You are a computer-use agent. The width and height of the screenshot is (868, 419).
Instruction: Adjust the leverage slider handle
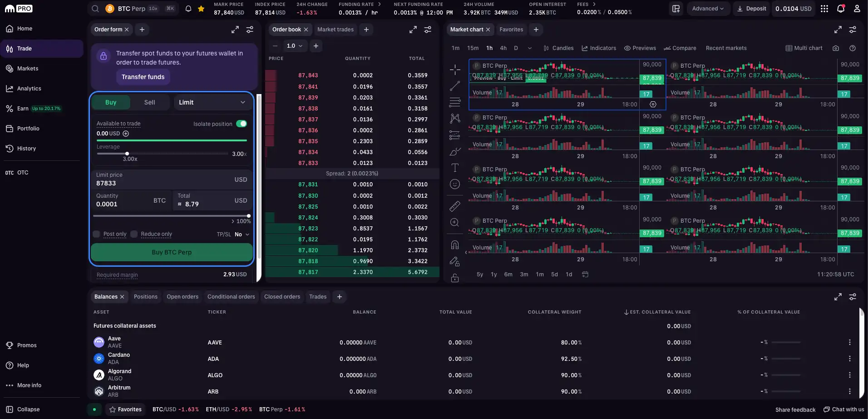tap(128, 154)
